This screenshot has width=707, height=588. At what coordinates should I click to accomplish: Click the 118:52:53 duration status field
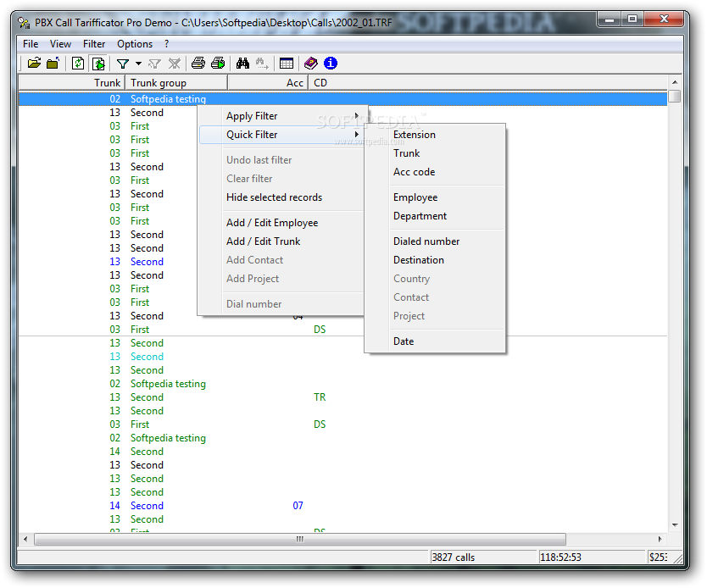click(593, 557)
